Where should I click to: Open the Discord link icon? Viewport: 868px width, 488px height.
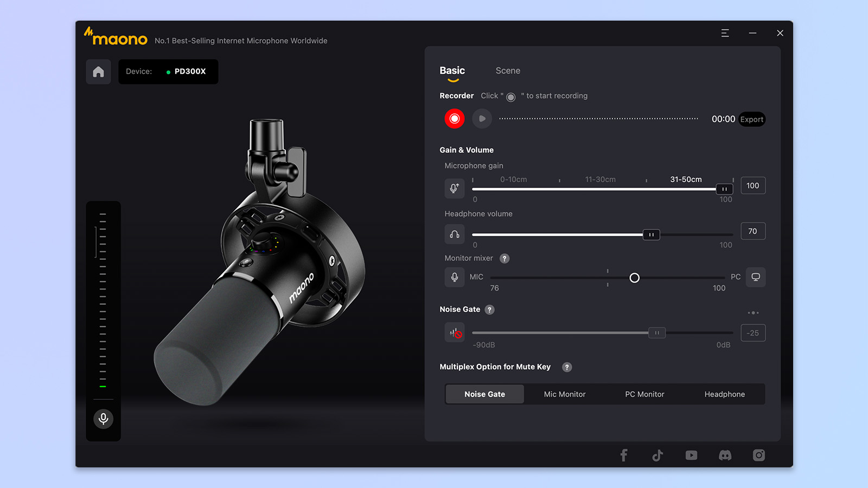pos(725,455)
